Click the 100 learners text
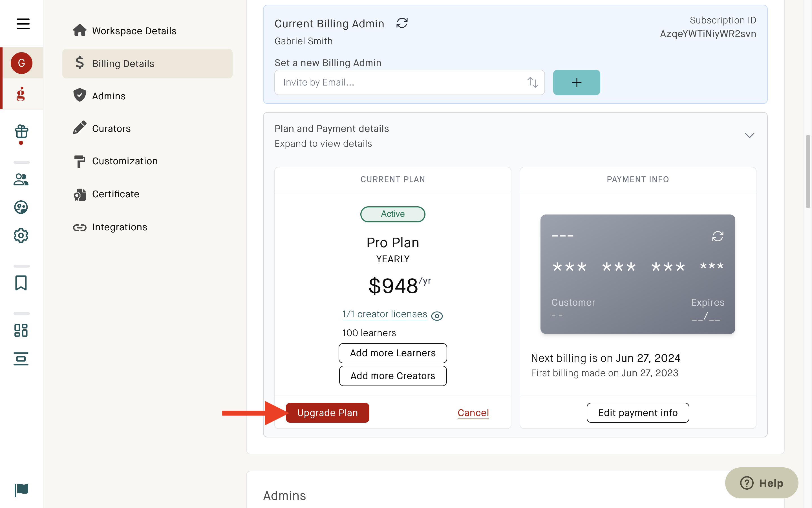 click(x=369, y=333)
